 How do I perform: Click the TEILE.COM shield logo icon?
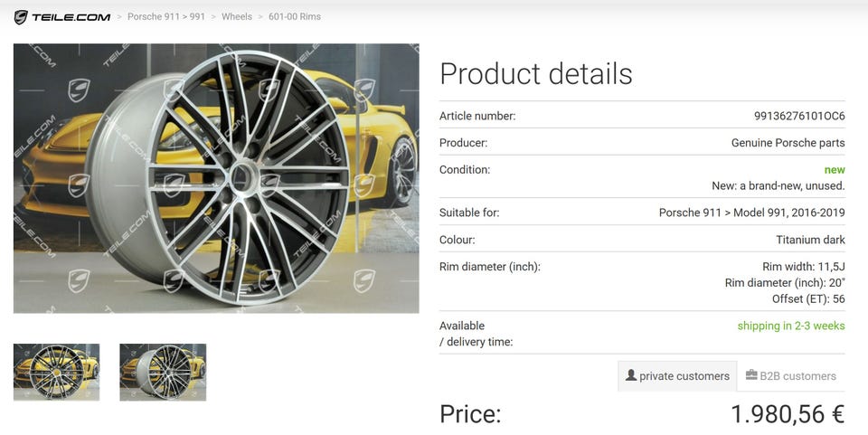20,17
